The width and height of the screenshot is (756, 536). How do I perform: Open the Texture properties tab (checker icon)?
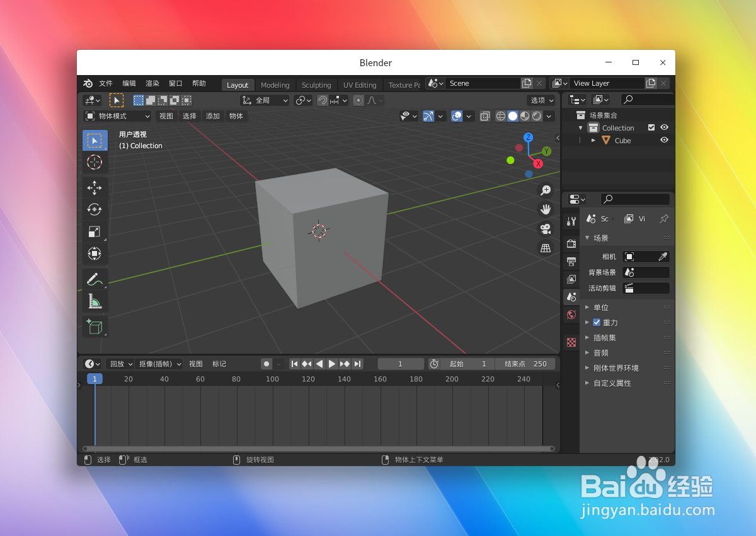tap(571, 342)
